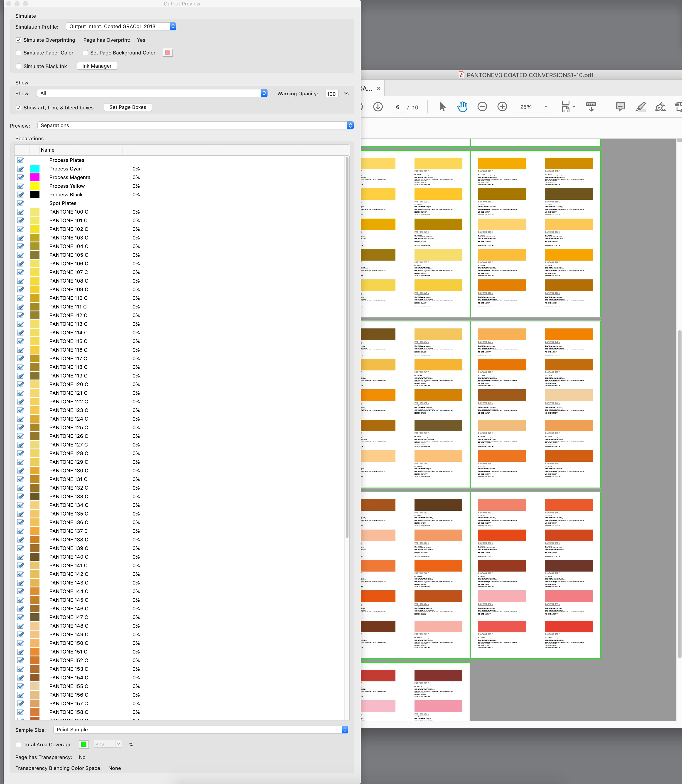Enable Simulate Paper Color checkbox
682x784 pixels.
[19, 53]
